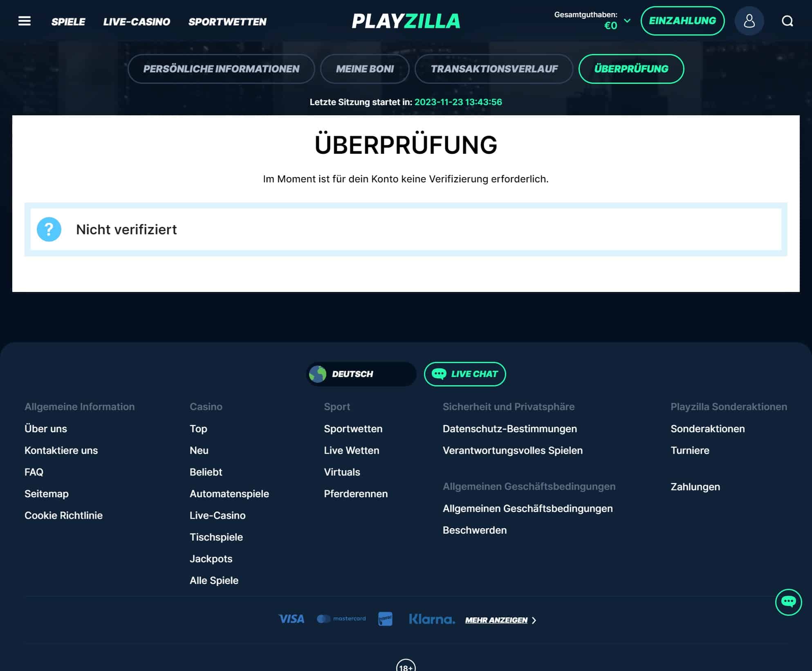Click the Klarna payment logo
The image size is (812, 671).
point(432,619)
